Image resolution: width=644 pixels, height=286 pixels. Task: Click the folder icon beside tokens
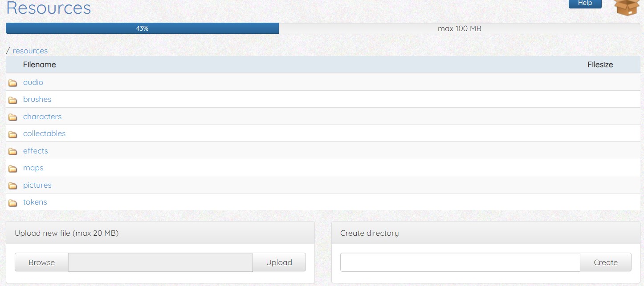pos(13,202)
